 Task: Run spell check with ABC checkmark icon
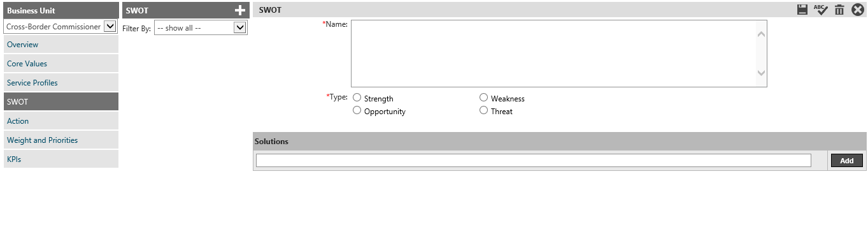820,10
